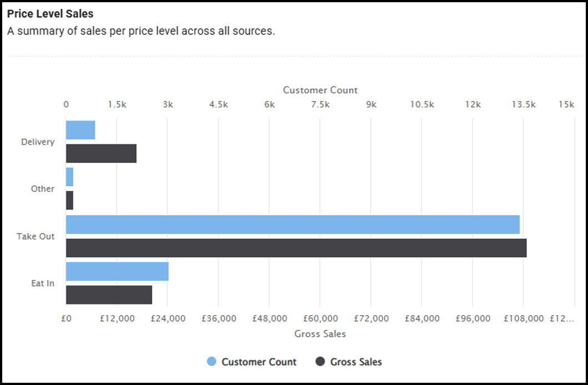588x385 pixels.
Task: Click the Take Out category label
Action: point(35,236)
